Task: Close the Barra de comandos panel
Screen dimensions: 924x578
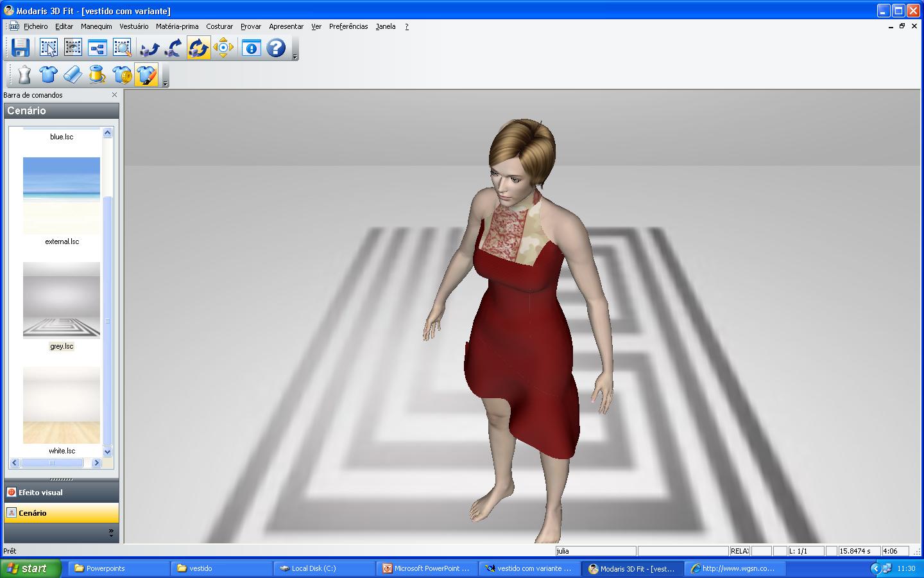Action: coord(114,95)
